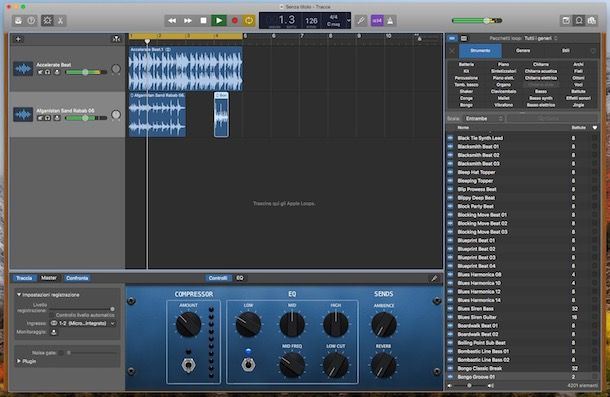Click the Confronta button

click(77, 278)
